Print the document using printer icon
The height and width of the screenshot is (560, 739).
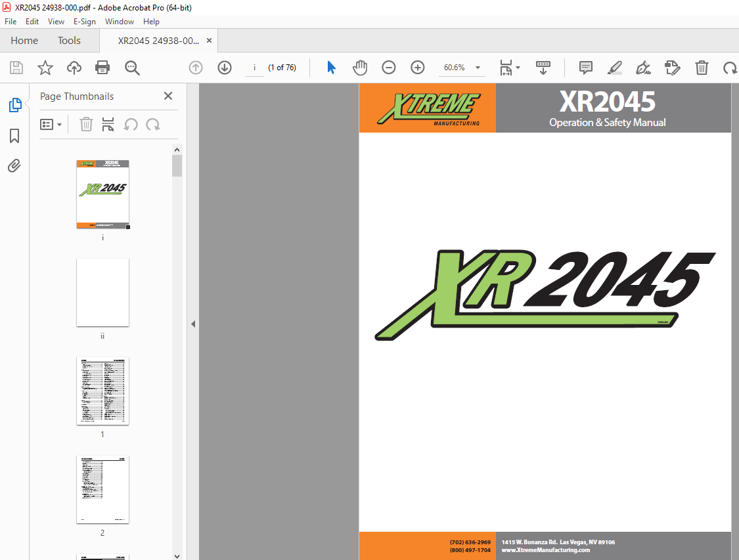(x=102, y=68)
